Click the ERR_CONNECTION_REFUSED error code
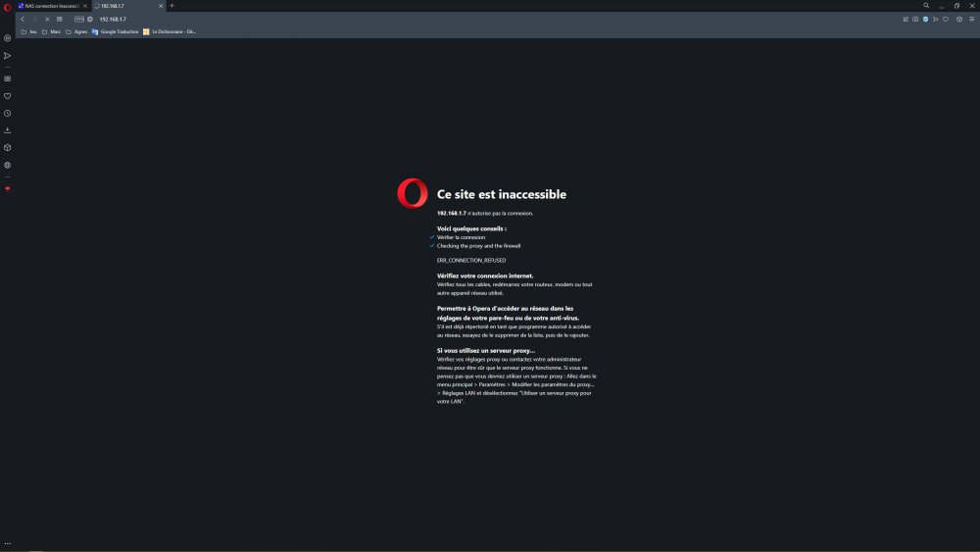This screenshot has height=552, width=980. [471, 261]
